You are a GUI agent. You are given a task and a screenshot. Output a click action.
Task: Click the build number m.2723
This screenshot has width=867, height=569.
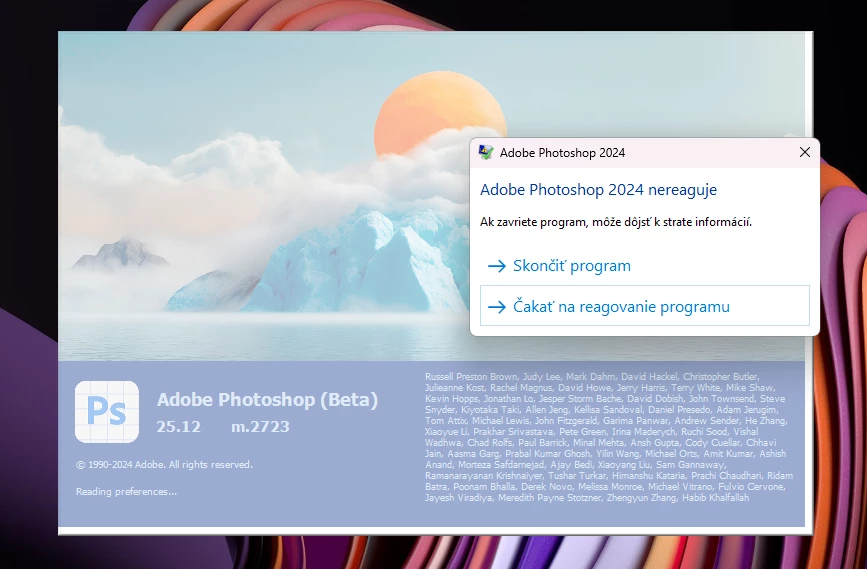tap(260, 426)
